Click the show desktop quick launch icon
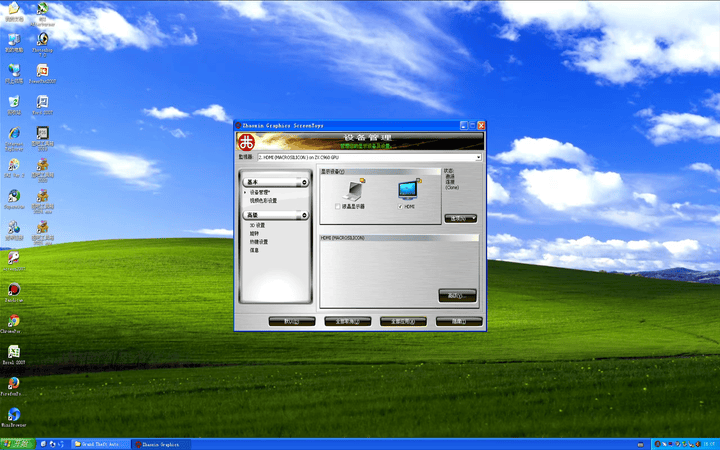Screen dimensions: 720x450 point(44,444)
